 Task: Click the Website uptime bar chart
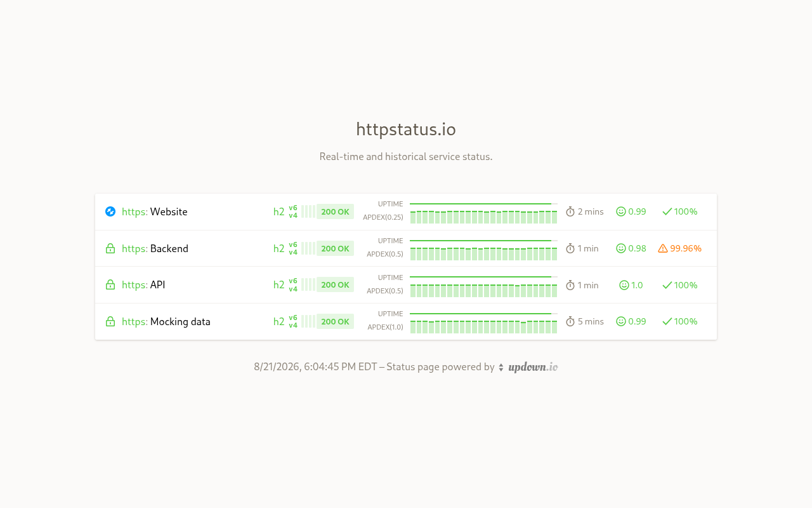483,204
